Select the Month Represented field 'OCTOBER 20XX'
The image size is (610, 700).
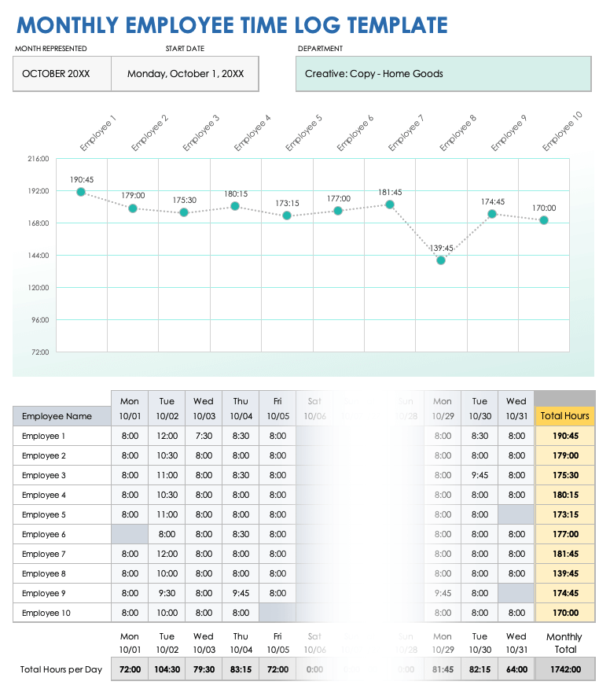(x=61, y=74)
